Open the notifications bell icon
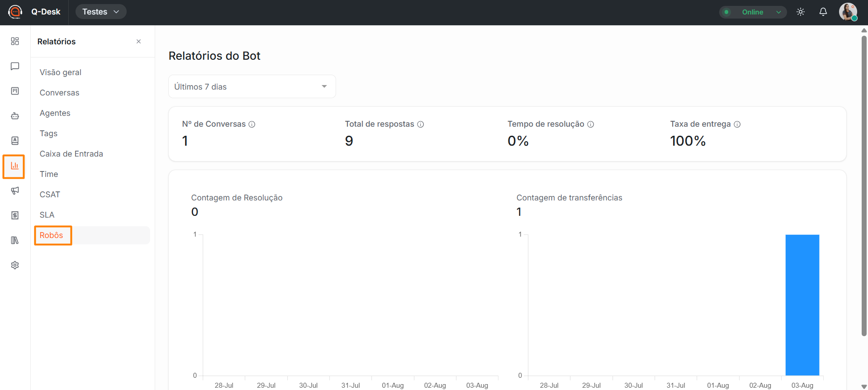 pos(823,12)
